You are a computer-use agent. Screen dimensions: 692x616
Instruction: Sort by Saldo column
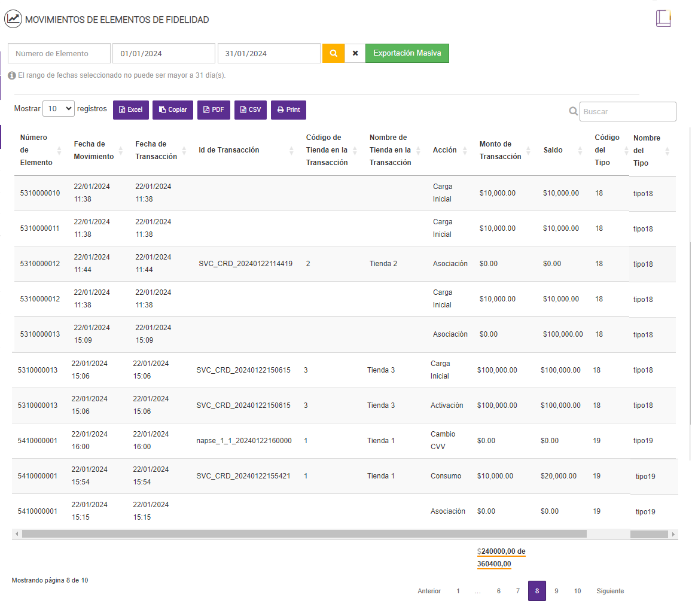tap(562, 150)
